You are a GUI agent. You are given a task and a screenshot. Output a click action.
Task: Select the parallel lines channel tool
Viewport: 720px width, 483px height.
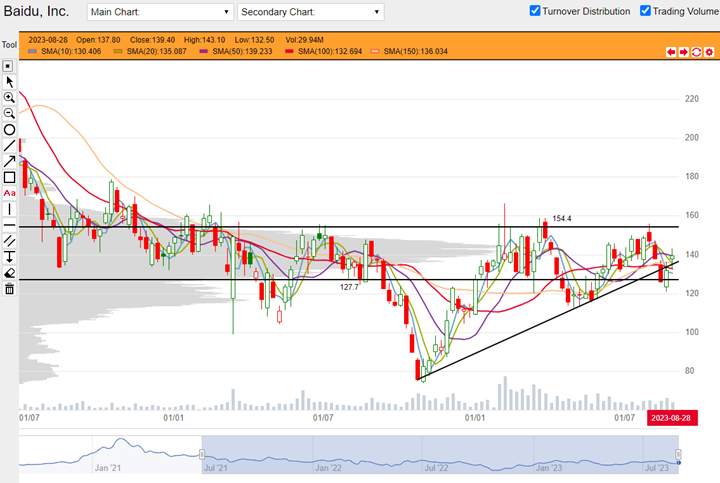[x=9, y=241]
